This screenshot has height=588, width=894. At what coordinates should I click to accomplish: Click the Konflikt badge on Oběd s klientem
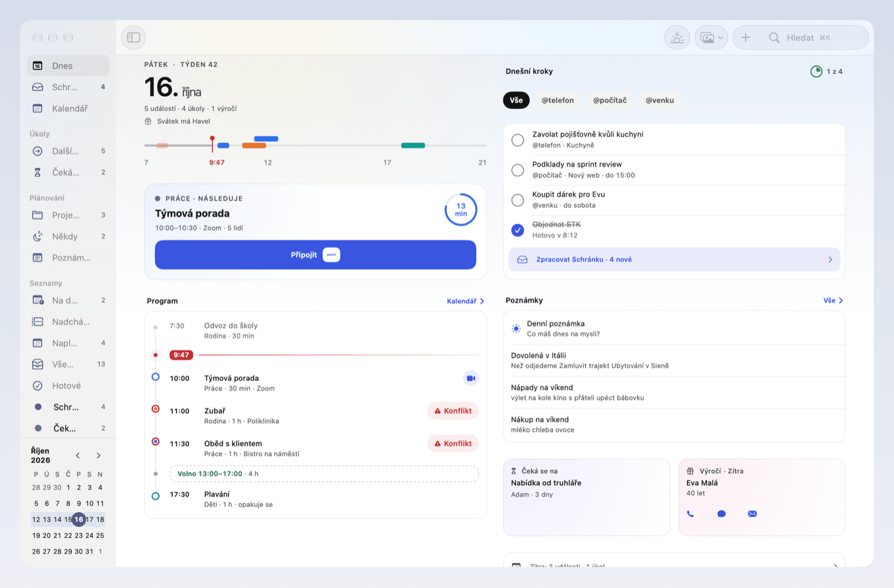point(453,443)
